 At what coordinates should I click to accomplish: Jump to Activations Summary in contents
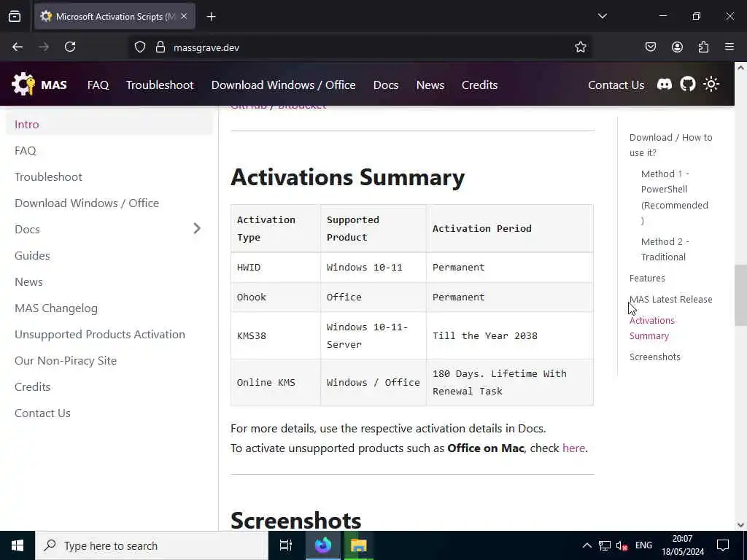click(651, 327)
